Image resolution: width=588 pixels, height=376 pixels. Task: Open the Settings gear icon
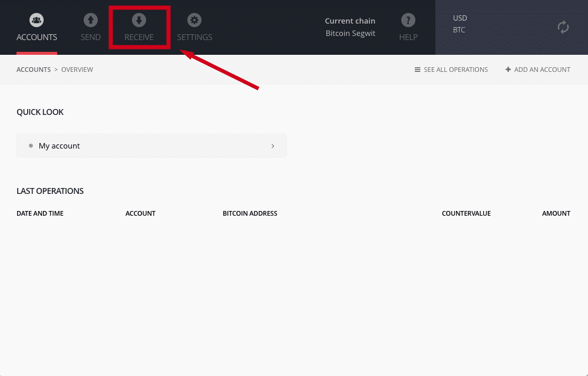pos(194,20)
